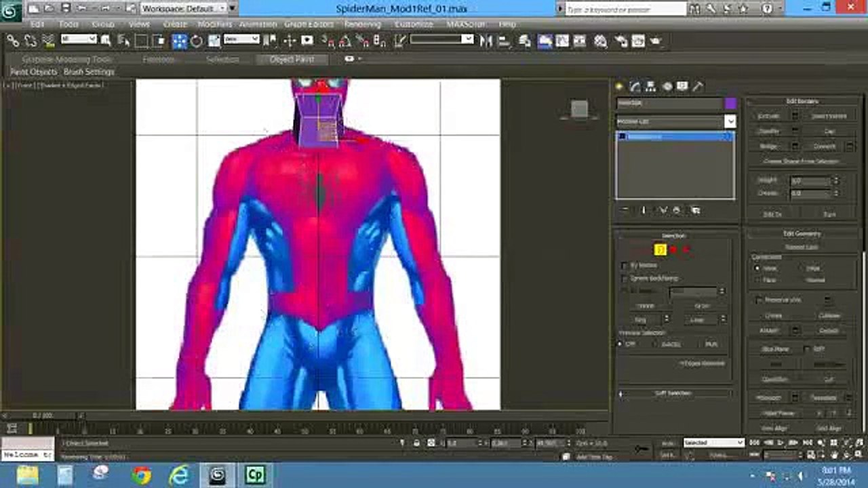Click the purple object color swatch
The width and height of the screenshot is (868, 488).
click(730, 103)
